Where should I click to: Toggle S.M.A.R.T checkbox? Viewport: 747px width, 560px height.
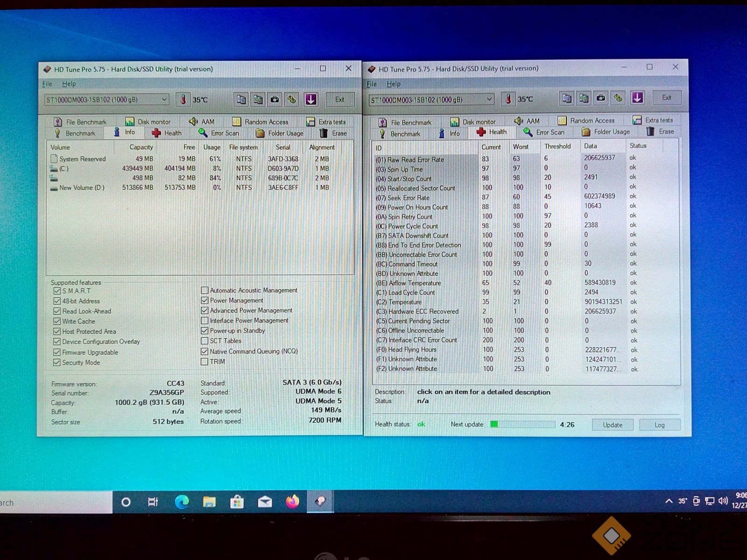click(57, 291)
